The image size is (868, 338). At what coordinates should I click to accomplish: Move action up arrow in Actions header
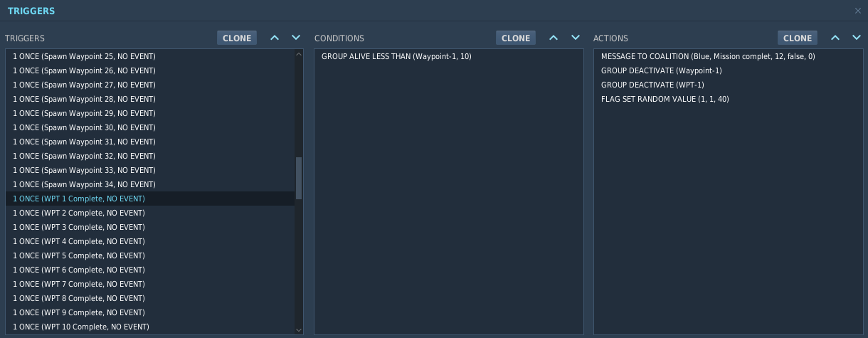point(835,38)
